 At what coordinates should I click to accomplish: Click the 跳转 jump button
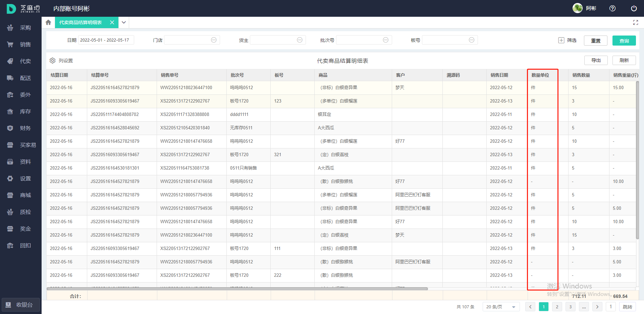click(628, 307)
